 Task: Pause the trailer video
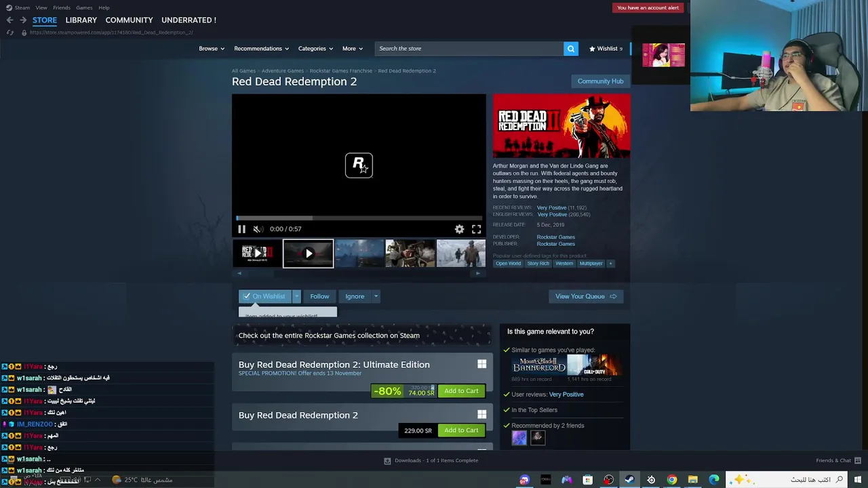tap(241, 229)
